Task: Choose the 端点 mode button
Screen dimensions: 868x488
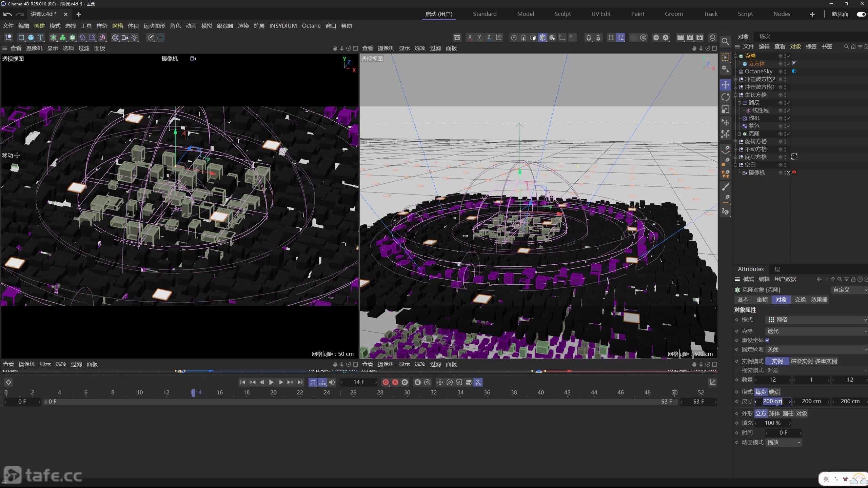Action: click(x=774, y=392)
